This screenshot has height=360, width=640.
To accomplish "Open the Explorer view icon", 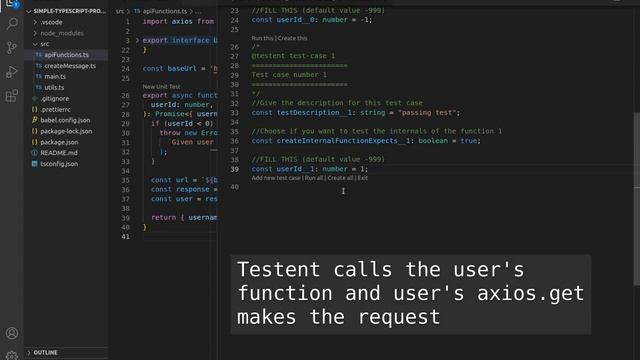I will (x=12, y=3).
